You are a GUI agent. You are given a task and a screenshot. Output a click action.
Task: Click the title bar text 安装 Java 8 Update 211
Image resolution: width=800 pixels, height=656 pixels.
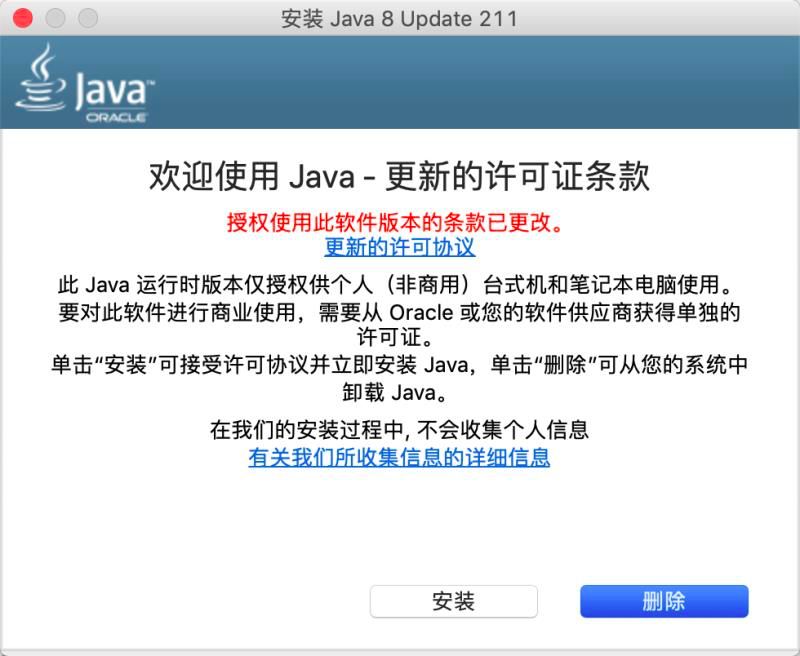(x=399, y=19)
